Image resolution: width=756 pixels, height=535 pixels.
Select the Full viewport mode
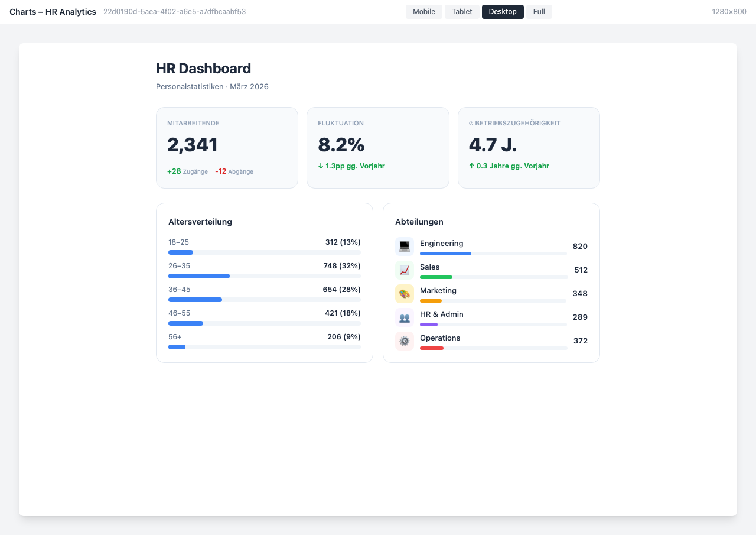click(539, 12)
